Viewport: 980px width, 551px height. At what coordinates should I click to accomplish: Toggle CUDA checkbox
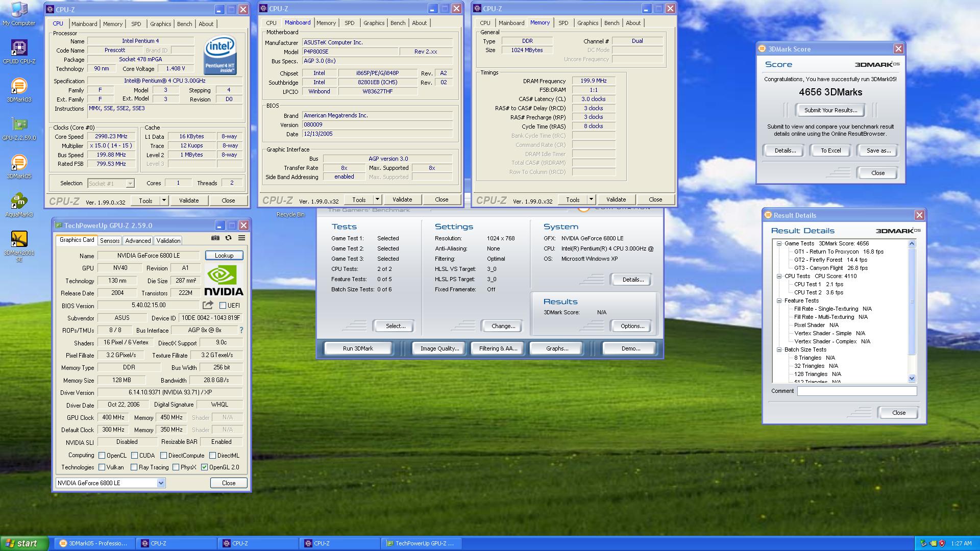pyautogui.click(x=134, y=456)
